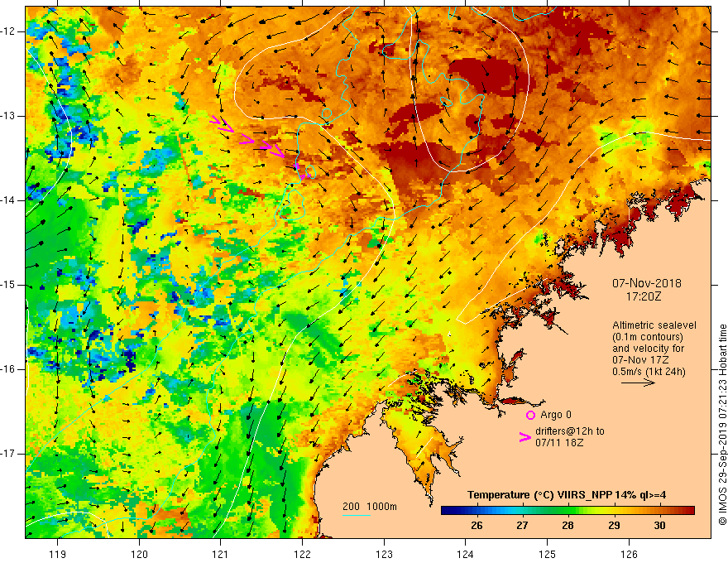This screenshot has width=728, height=563.
Task: Click the longitude axis label 119
Action: coord(58,554)
